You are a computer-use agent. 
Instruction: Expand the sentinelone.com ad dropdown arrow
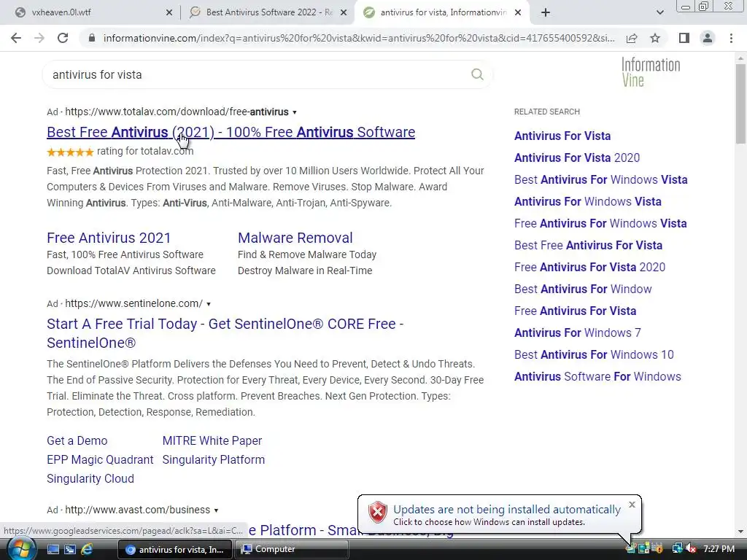tap(208, 304)
